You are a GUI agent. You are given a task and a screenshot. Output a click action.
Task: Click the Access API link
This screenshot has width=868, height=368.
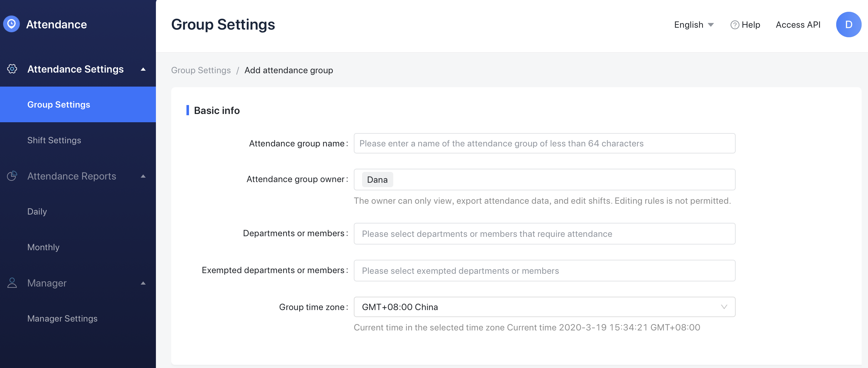798,25
